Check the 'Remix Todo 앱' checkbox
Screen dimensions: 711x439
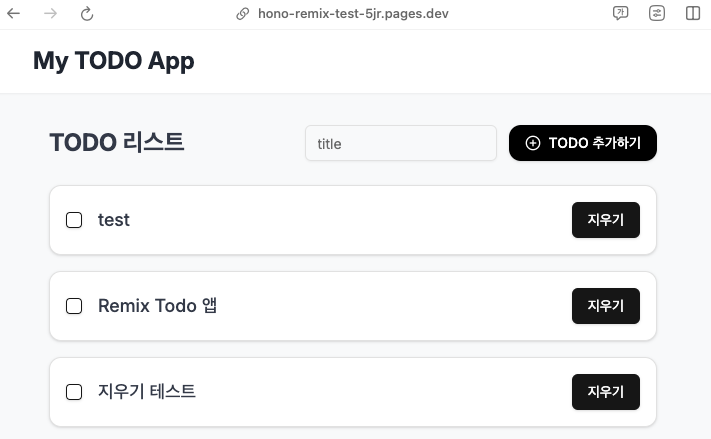click(74, 306)
